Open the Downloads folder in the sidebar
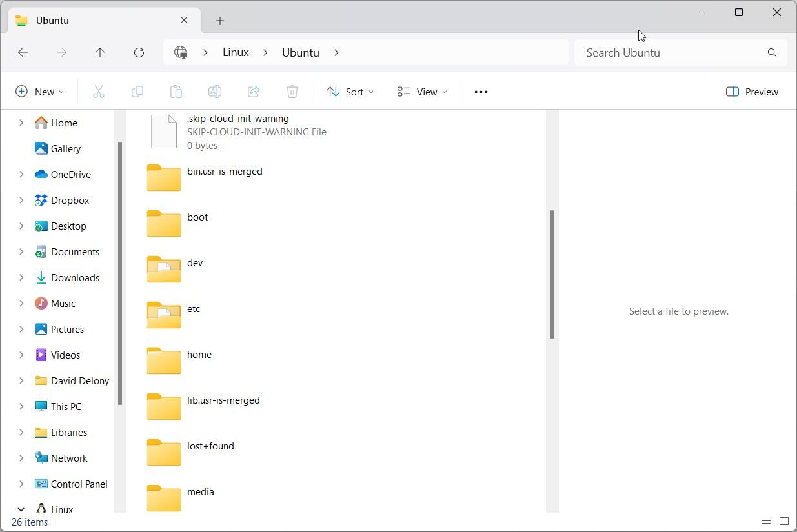Screen dimensions: 797x532 point(74,277)
